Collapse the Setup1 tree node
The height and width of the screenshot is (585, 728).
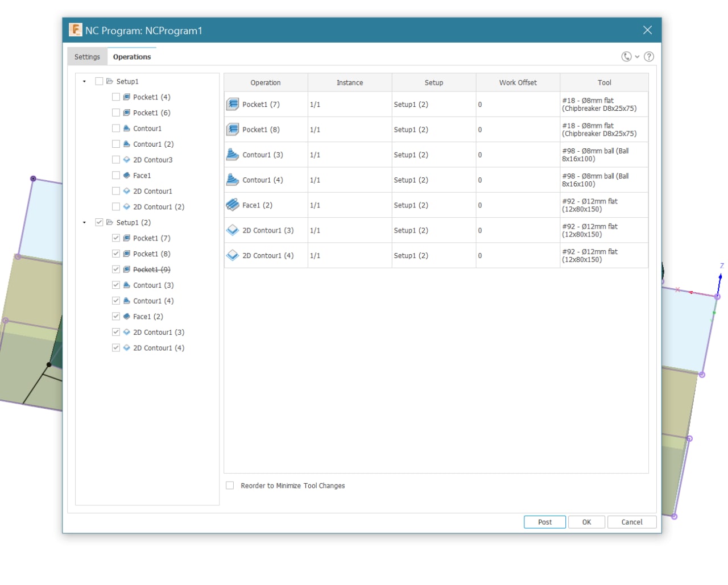pos(84,81)
